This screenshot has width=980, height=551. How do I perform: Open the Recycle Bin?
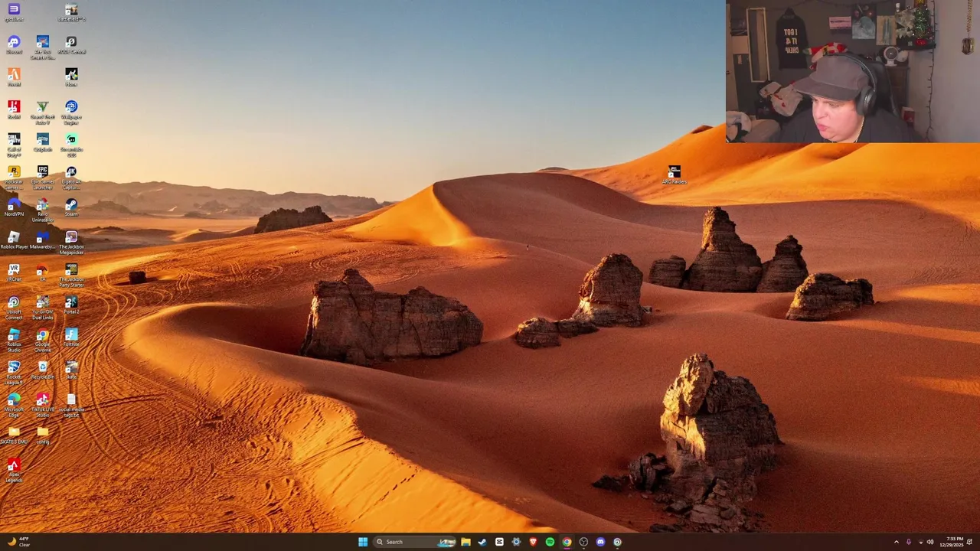(43, 371)
